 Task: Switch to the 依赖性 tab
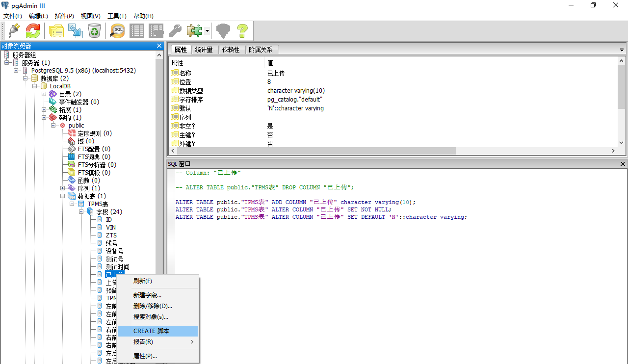pyautogui.click(x=231, y=50)
